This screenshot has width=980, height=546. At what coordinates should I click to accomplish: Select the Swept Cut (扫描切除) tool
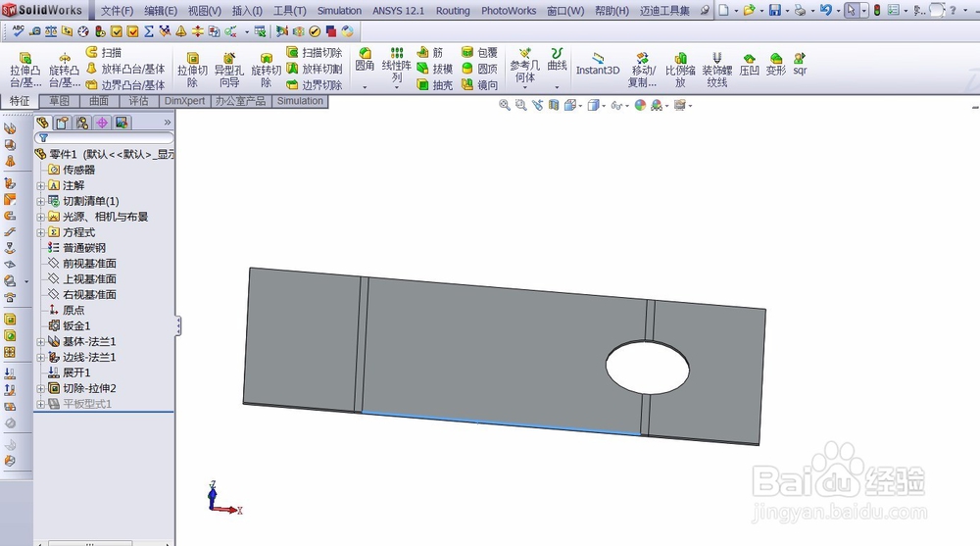click(314, 53)
